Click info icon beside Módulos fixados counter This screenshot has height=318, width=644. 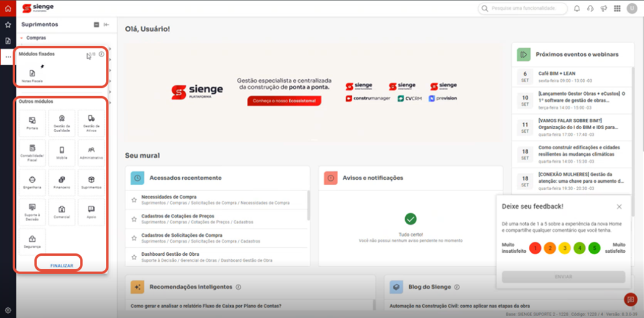[x=102, y=54]
